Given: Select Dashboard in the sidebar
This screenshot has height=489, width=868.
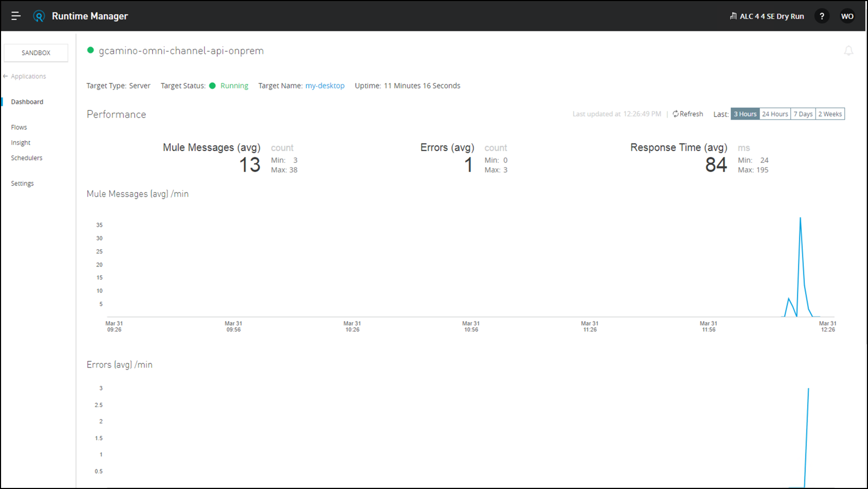Looking at the screenshot, I should 27,102.
